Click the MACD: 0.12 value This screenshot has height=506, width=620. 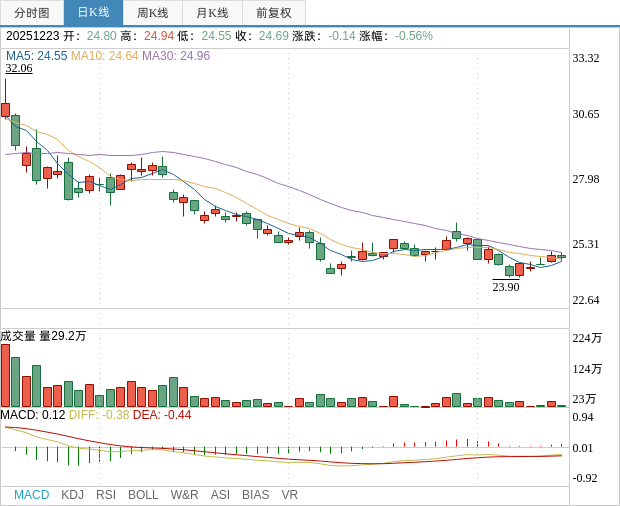point(33,415)
